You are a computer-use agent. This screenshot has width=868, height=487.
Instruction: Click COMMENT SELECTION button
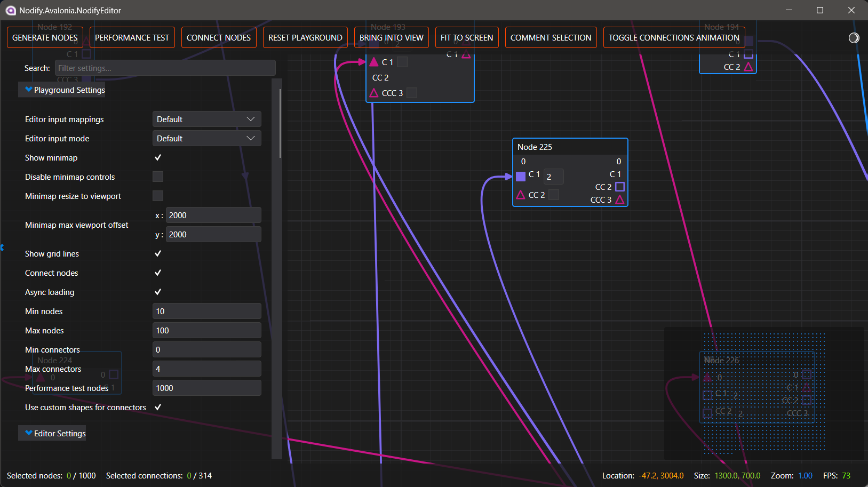[x=551, y=37]
